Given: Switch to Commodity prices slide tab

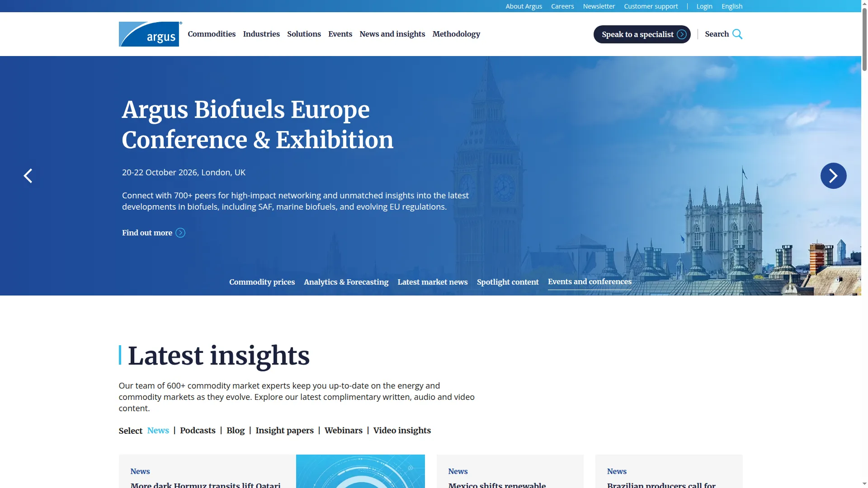Looking at the screenshot, I should click(x=262, y=282).
